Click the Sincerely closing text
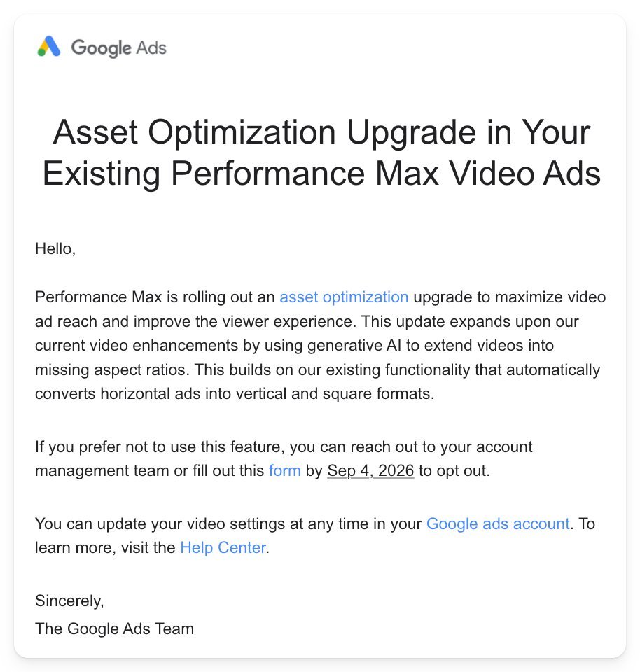640x672 pixels. [69, 601]
